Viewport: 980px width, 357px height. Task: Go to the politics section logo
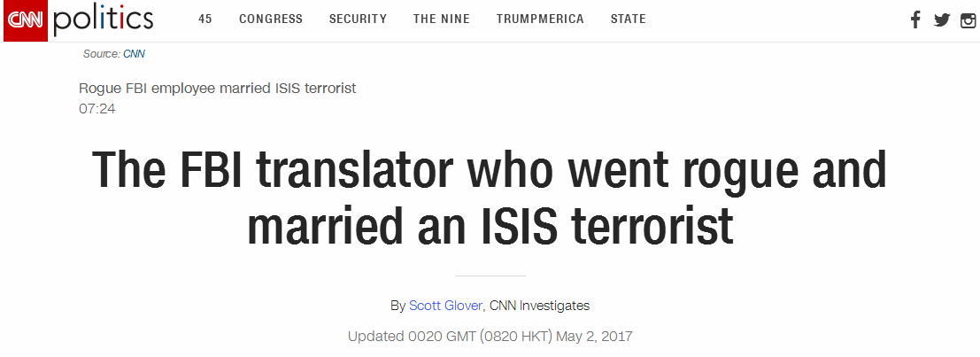tap(103, 20)
